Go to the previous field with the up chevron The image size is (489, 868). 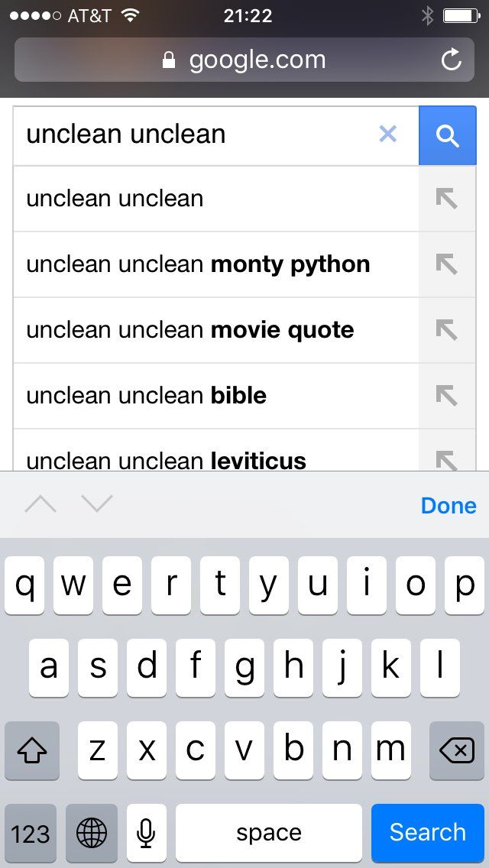[x=40, y=504]
